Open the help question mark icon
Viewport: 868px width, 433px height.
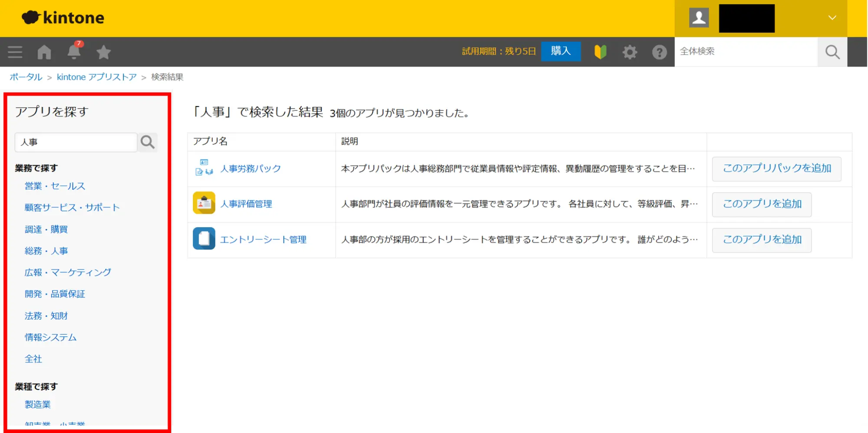coord(659,52)
